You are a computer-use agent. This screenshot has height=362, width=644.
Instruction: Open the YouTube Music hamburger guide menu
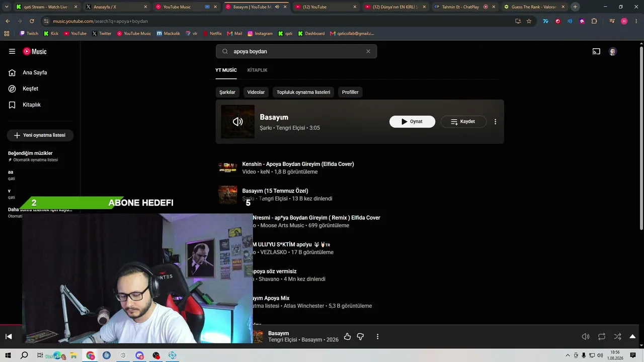pyautogui.click(x=12, y=51)
